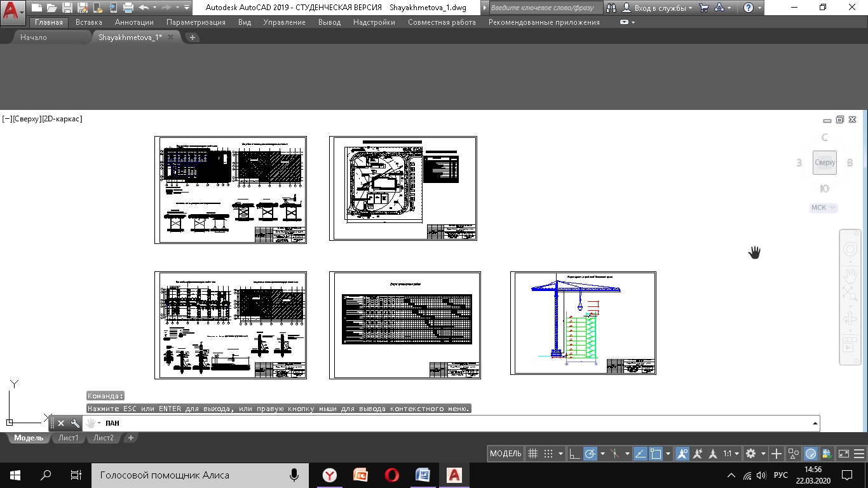
Task: Open the Autodesk App Store cart icon
Action: pyautogui.click(x=703, y=8)
